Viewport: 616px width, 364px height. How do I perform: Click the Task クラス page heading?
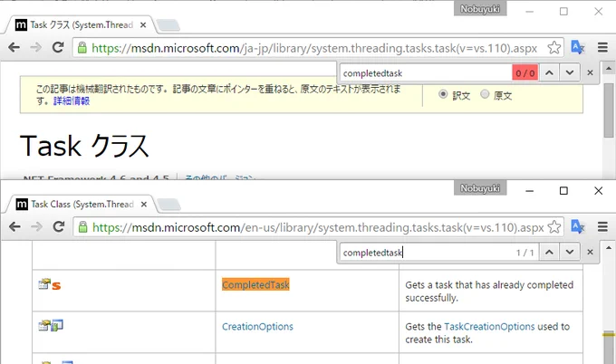click(84, 146)
